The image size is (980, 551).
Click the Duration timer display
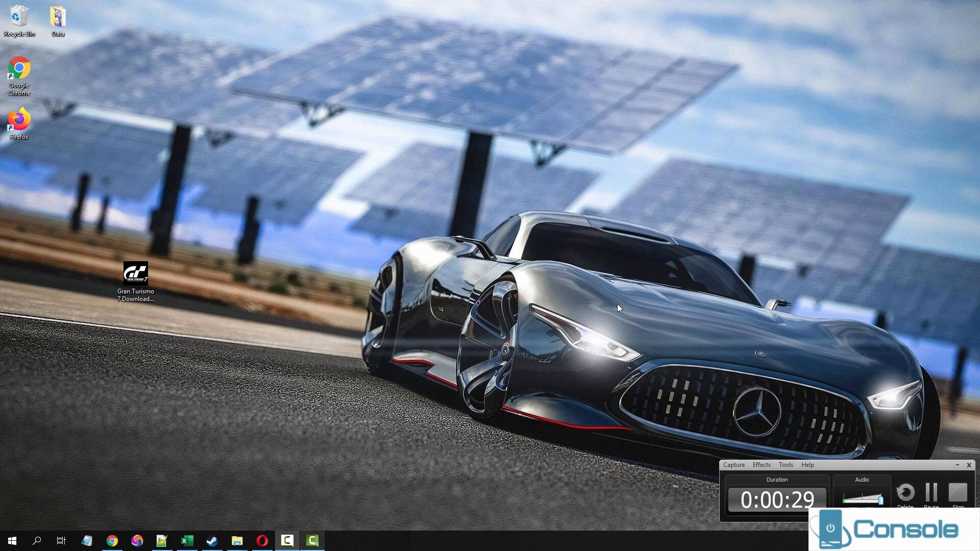(x=777, y=499)
